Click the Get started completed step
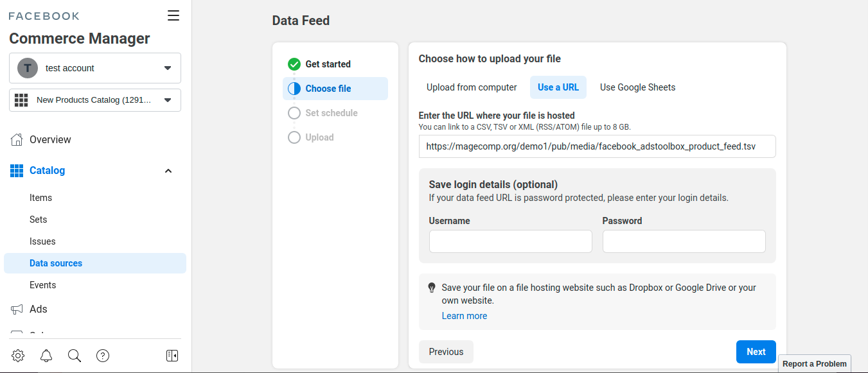Image resolution: width=868 pixels, height=373 pixels. 328,64
